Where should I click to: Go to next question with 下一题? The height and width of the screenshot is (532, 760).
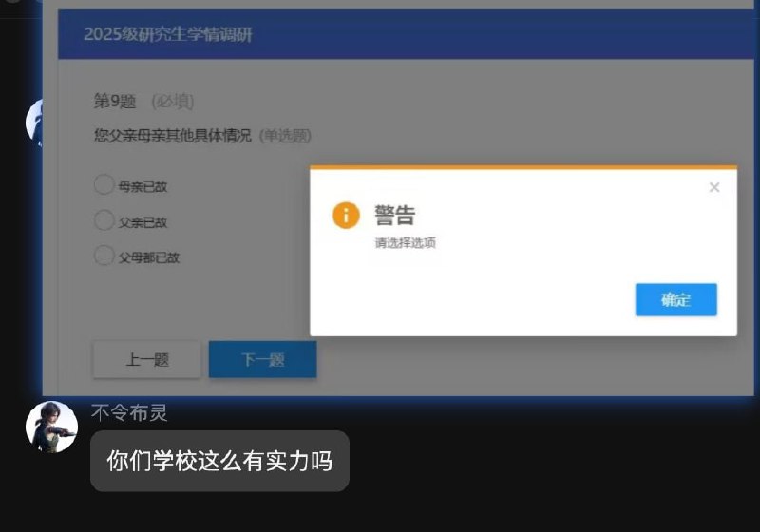[263, 359]
